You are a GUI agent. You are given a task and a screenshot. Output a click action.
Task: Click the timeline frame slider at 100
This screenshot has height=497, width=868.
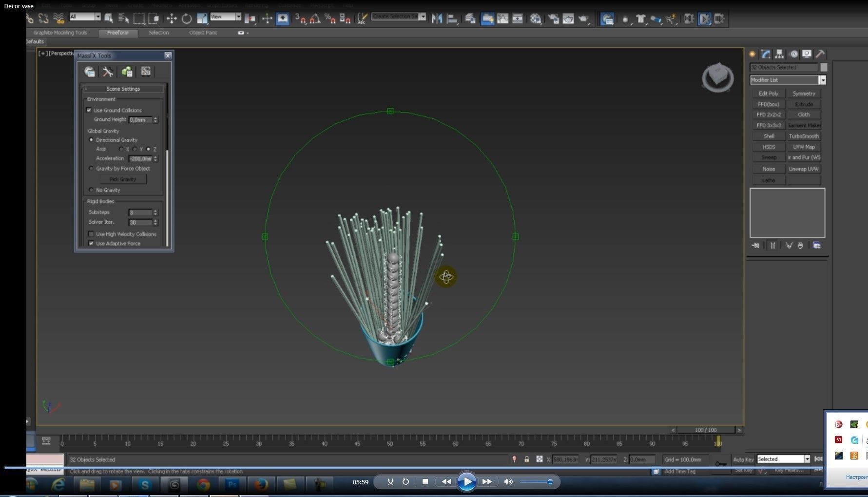tap(718, 441)
